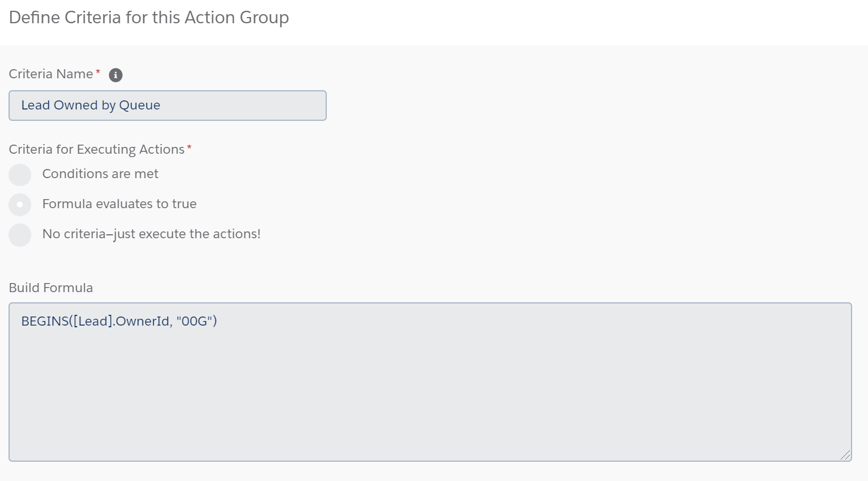
Task: Select the 'Formula evaluates to true' radio button
Action: (x=20, y=204)
